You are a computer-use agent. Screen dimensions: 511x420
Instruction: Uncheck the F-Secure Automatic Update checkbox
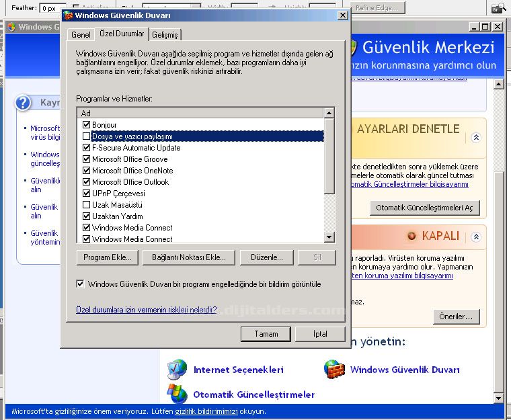pyautogui.click(x=86, y=147)
